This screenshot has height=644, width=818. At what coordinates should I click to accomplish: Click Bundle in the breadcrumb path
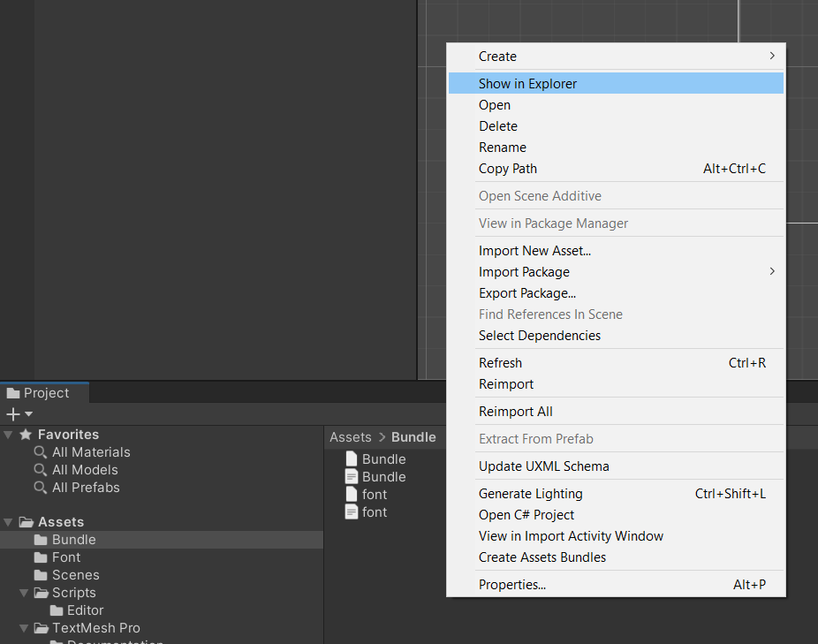(413, 437)
